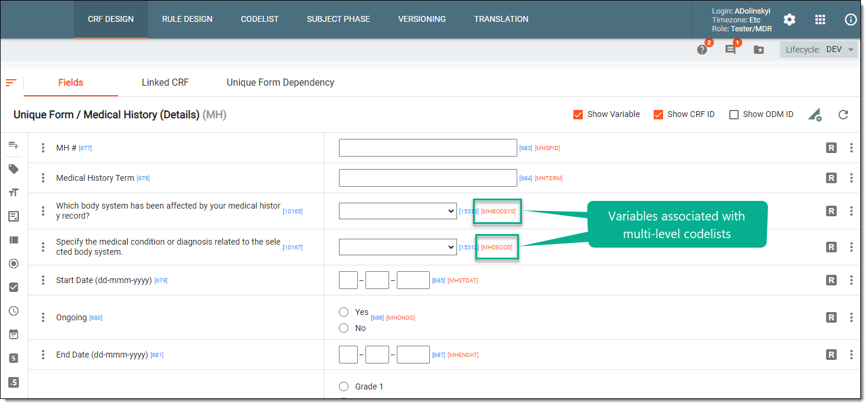Click R rule icon for Start Date row

[831, 280]
